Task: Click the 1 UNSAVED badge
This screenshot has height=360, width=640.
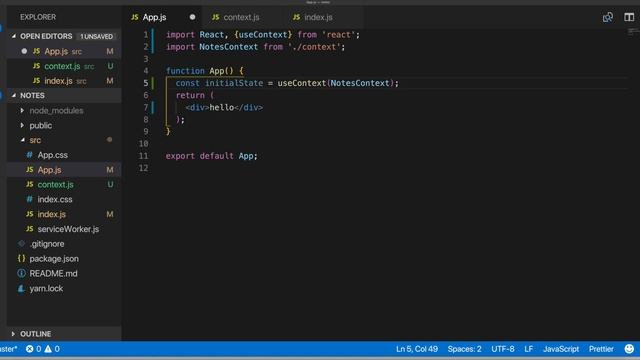Action: (96, 36)
